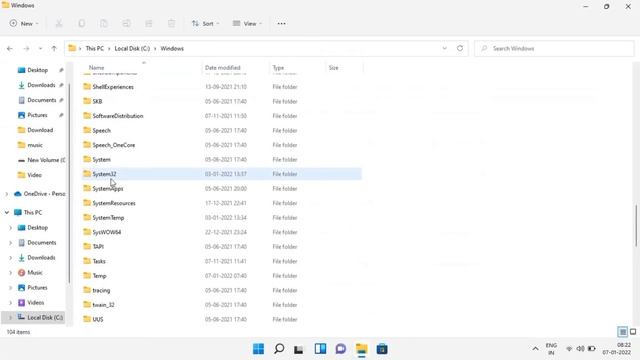Open ENG IN language switcher
The width and height of the screenshot is (640, 360).
point(551,349)
